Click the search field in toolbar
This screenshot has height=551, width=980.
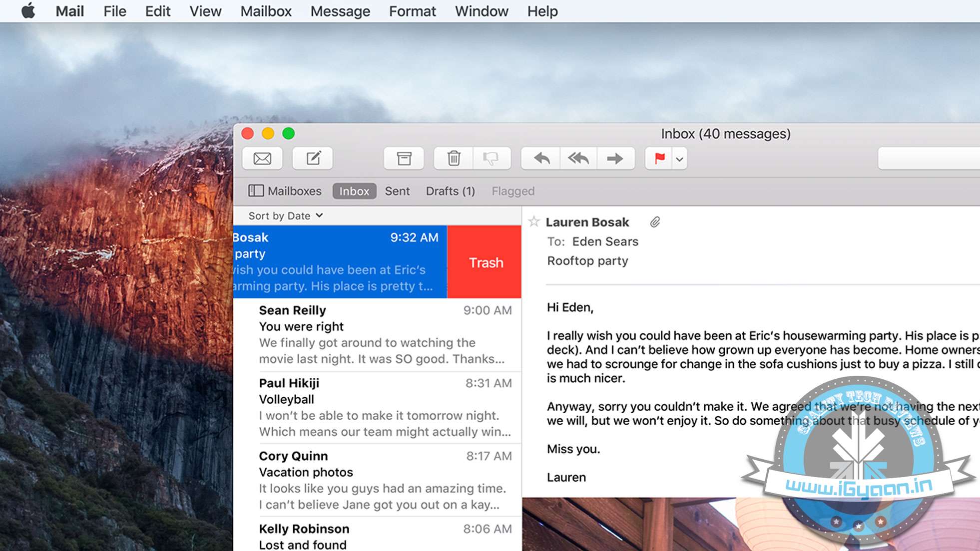pos(928,159)
